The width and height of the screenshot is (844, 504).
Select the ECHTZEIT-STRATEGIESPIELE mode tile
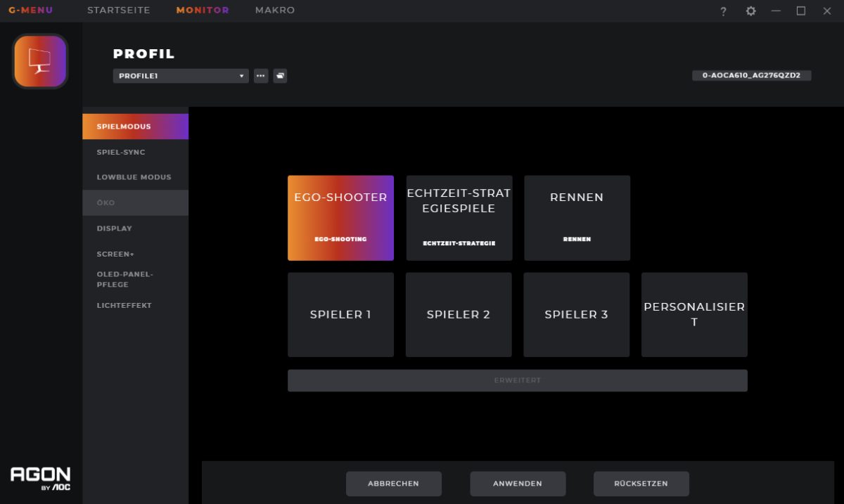coord(459,218)
